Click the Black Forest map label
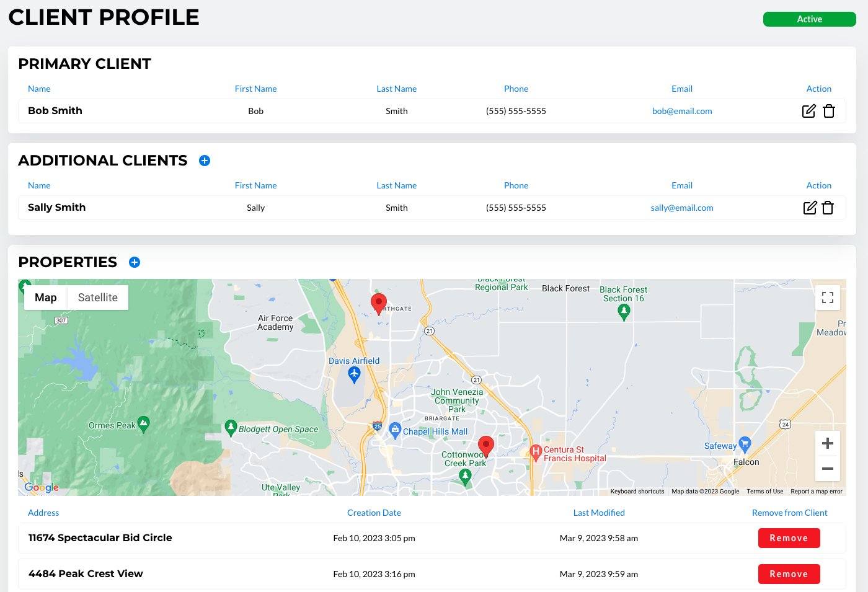868x592 pixels. 566,288
